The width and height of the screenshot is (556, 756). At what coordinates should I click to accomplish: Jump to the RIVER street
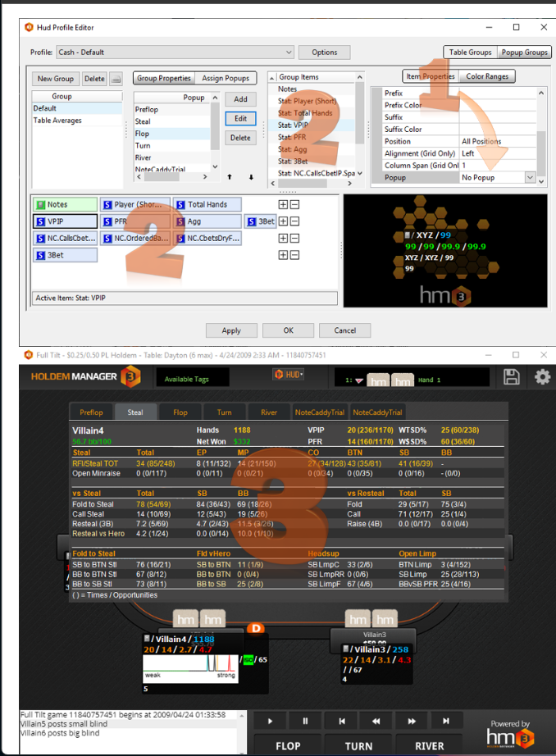pyautogui.click(x=429, y=745)
